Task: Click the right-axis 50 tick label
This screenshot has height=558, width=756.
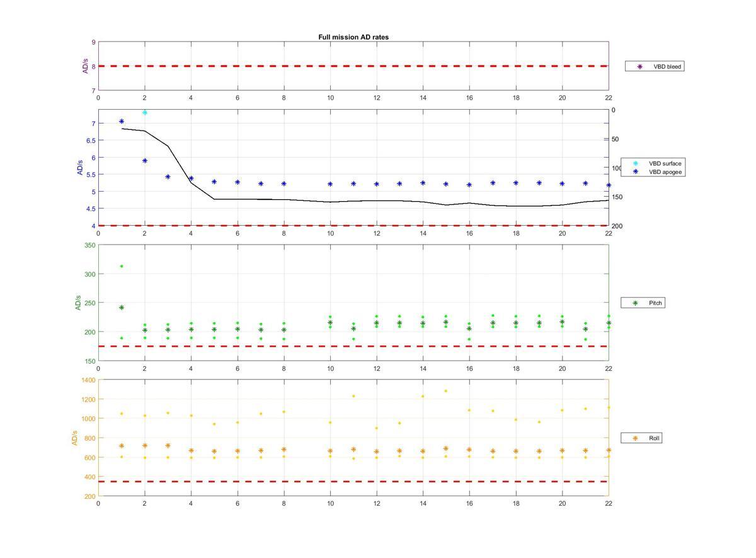Action: [x=615, y=139]
